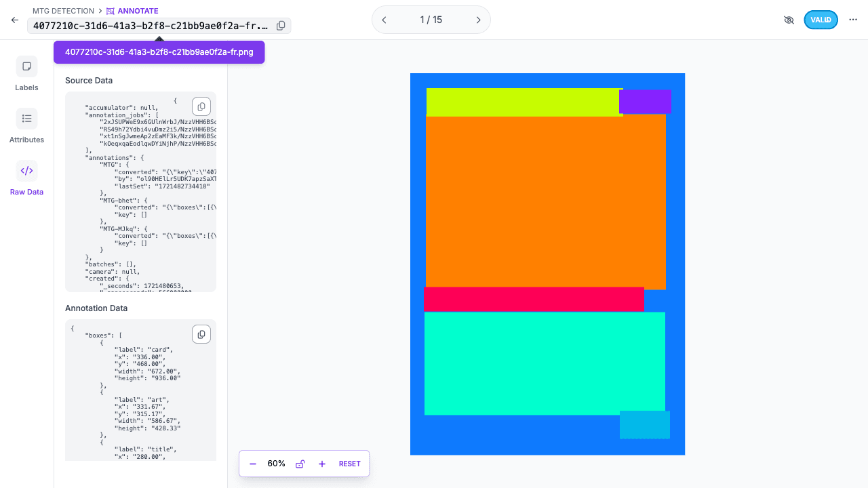Zoom in with the plus icon

point(322,464)
